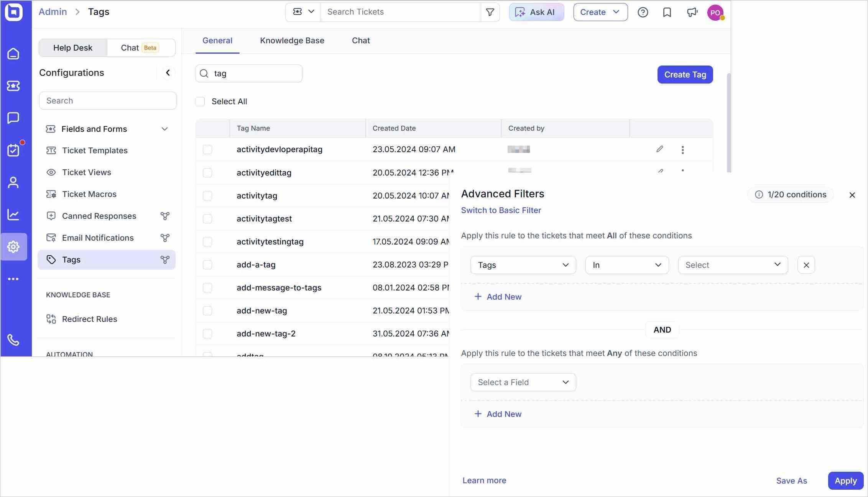Image resolution: width=868 pixels, height=497 pixels.
Task: Click the ticket filter funnel icon
Action: click(x=490, y=12)
